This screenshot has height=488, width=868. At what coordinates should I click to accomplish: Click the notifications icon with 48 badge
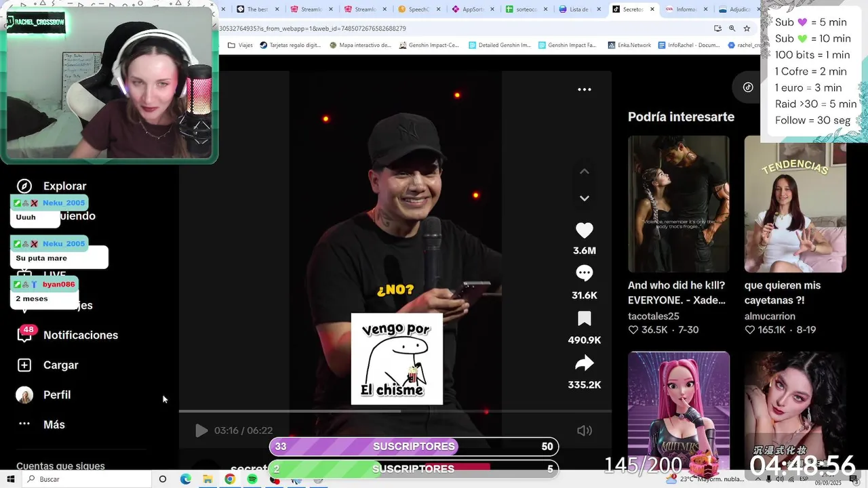click(24, 334)
